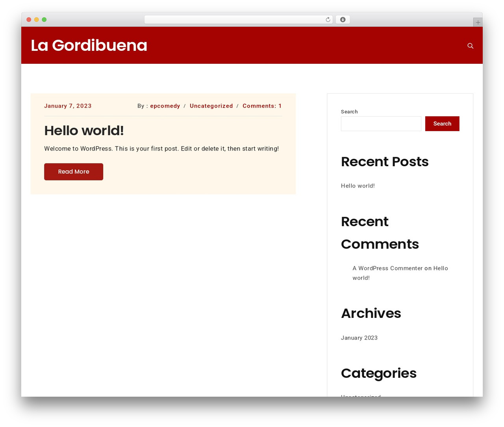The image size is (504, 427).
Task: Select the post excerpt 'Welcome to WordPress' text
Action: point(161,149)
